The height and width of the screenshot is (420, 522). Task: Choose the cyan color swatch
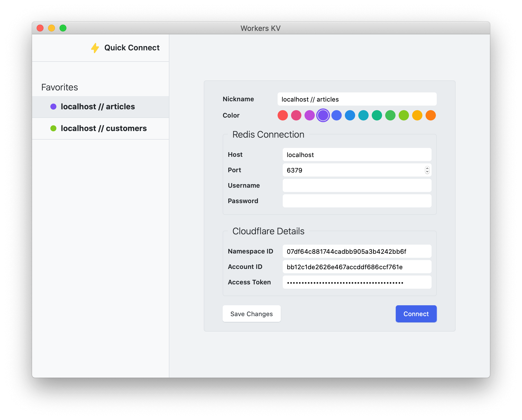pos(363,115)
